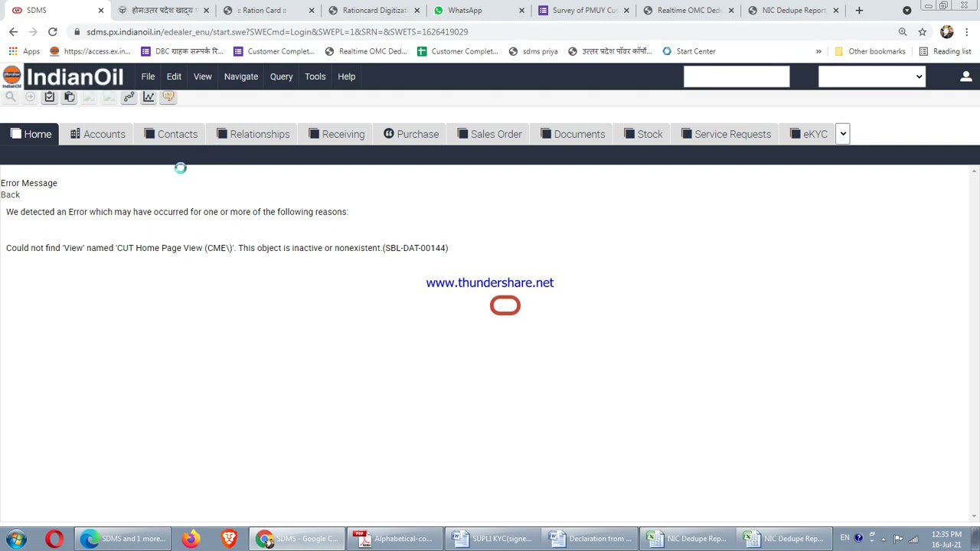The image size is (980, 551).
Task: Open SUPLI KYC Word document in taskbar
Action: (x=493, y=539)
